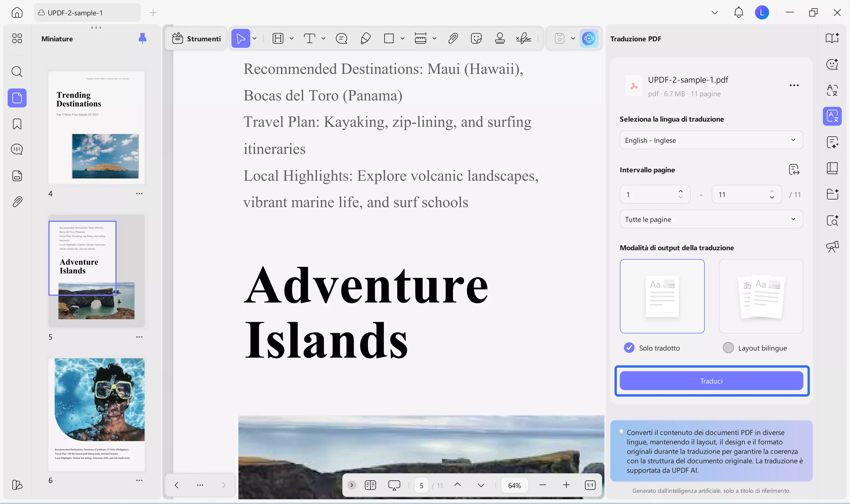
Task: Open the Sticker tool
Action: click(x=476, y=38)
